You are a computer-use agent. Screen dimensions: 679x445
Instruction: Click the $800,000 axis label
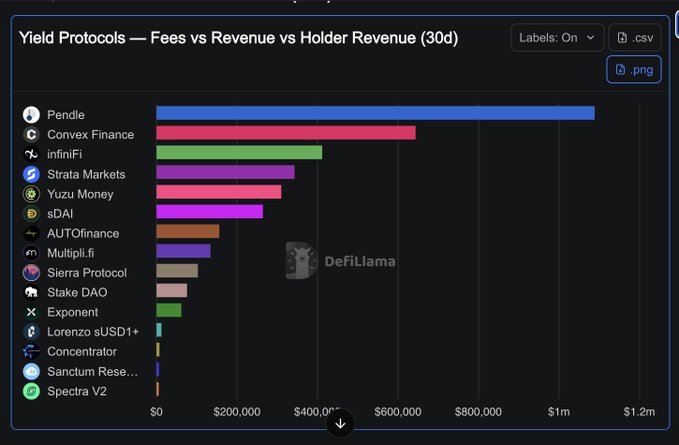(x=479, y=412)
